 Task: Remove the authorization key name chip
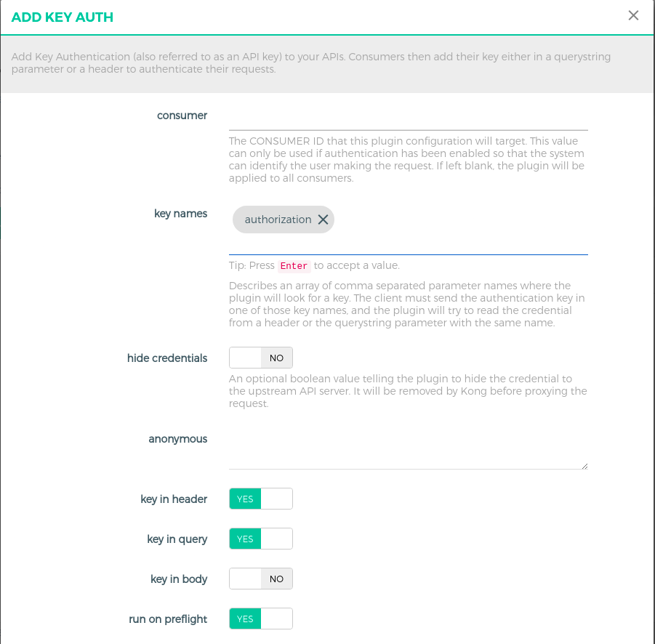point(323,220)
